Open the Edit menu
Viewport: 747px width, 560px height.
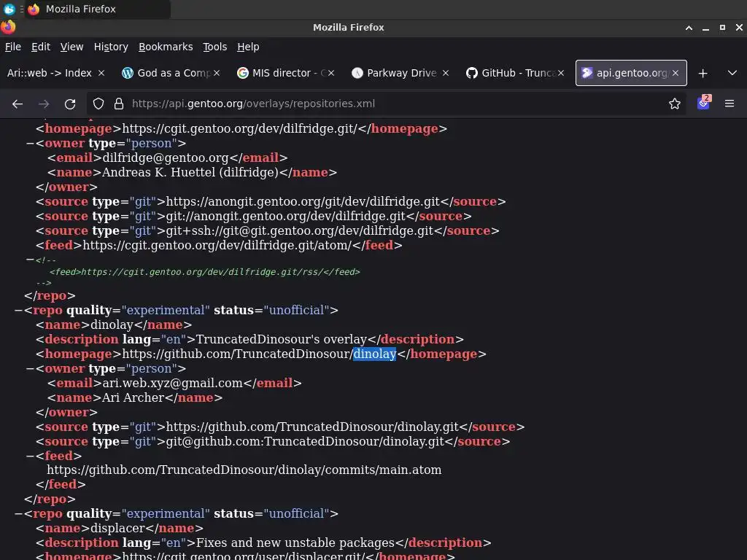(x=41, y=47)
